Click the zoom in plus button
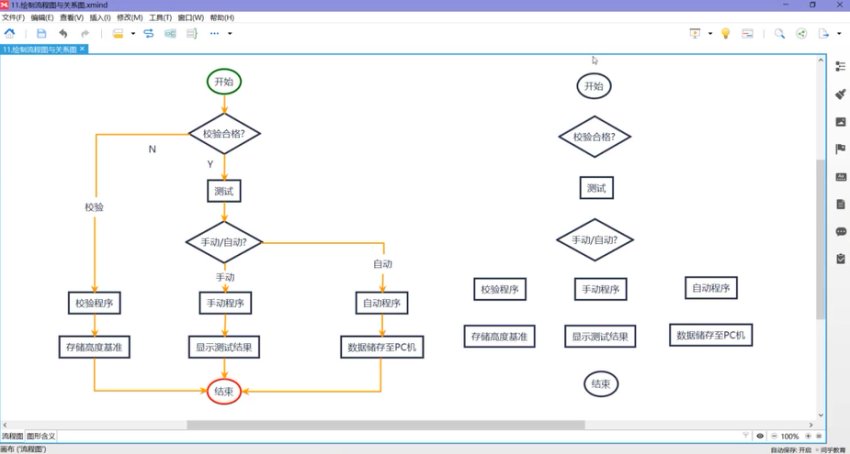 807,436
